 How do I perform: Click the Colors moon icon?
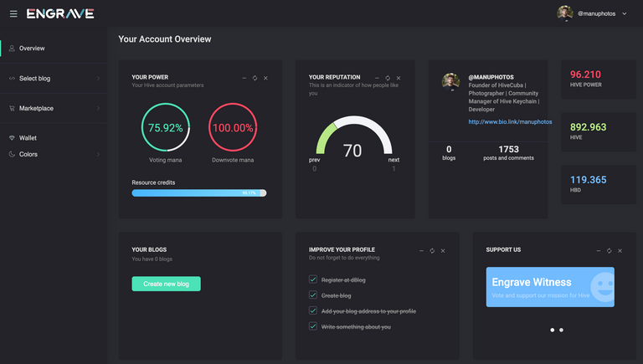click(x=12, y=154)
